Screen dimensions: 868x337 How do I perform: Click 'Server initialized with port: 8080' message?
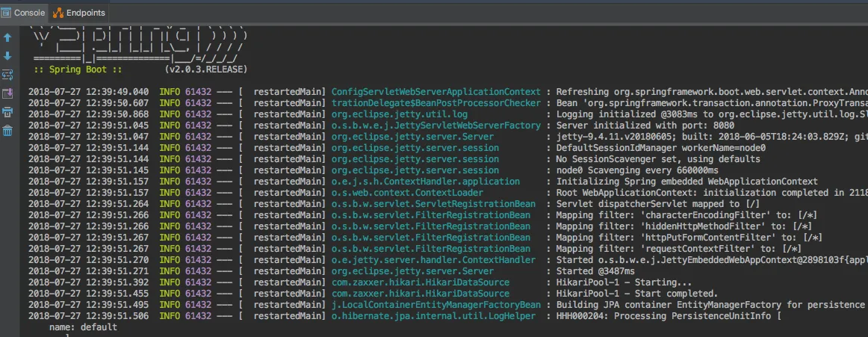(645, 126)
